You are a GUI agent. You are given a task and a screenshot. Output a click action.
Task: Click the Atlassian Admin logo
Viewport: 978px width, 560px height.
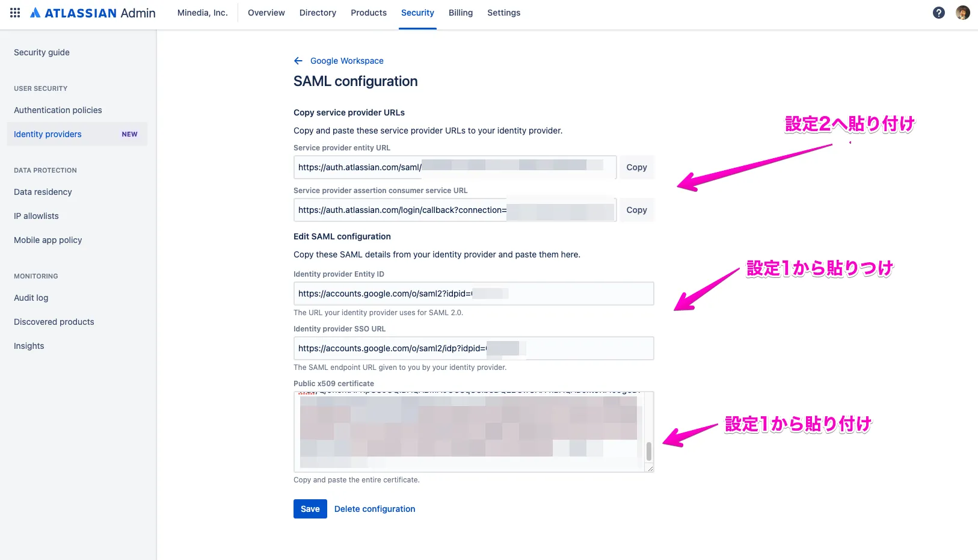coord(93,13)
